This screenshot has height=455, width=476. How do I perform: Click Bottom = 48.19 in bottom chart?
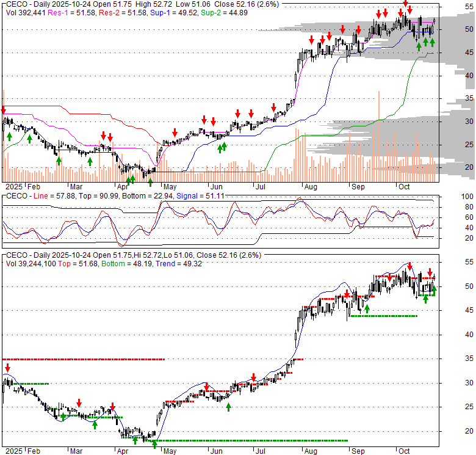126,264
